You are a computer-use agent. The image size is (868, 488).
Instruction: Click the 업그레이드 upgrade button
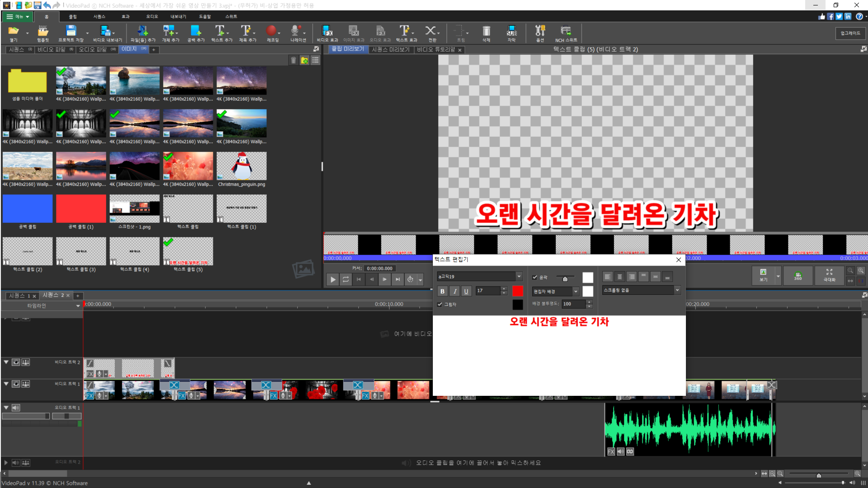point(850,33)
